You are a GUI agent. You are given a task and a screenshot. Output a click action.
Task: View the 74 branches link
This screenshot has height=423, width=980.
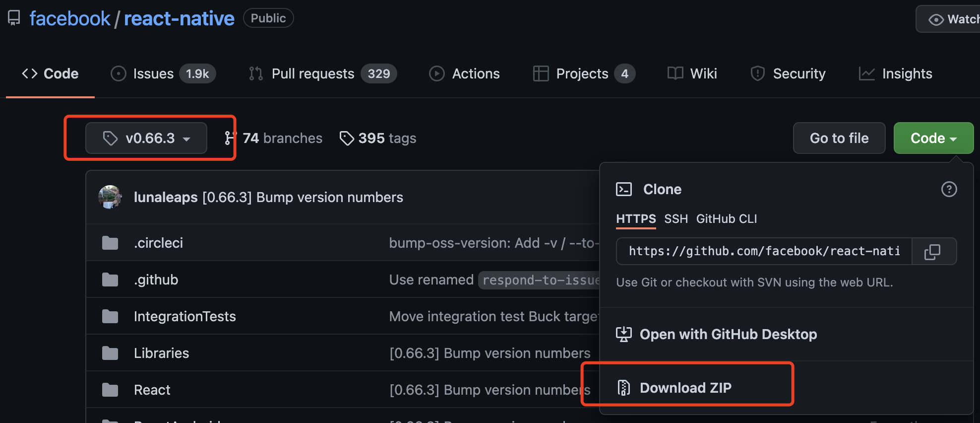click(273, 138)
